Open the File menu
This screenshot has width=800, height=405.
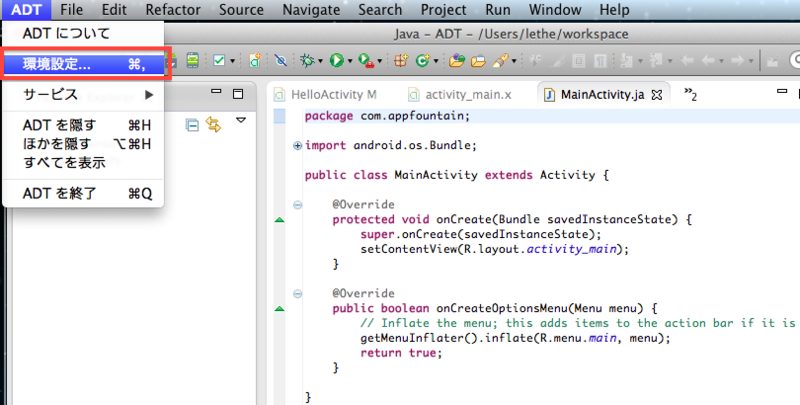coord(71,10)
